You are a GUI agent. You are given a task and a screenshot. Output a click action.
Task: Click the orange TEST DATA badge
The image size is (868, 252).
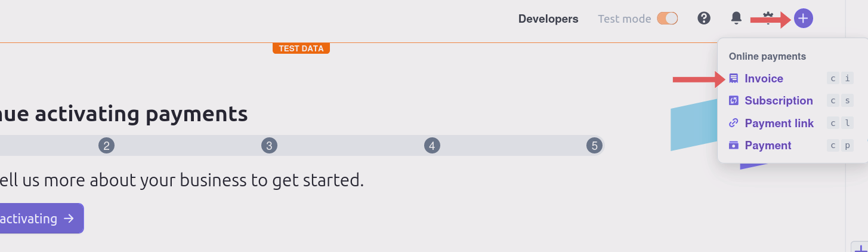pos(301,48)
